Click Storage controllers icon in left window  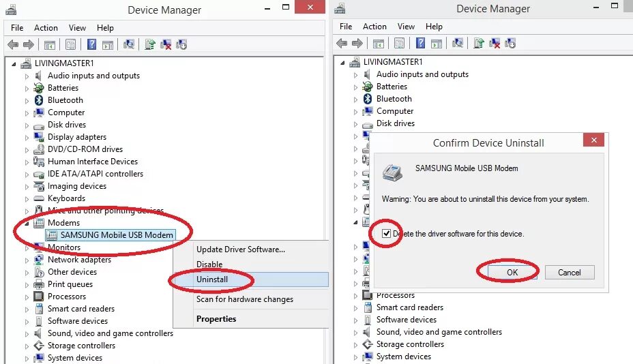coord(39,346)
